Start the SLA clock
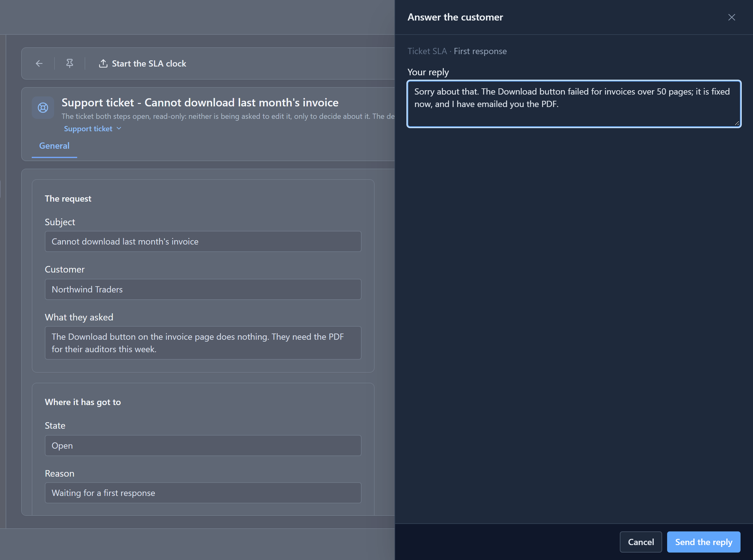 point(142,63)
